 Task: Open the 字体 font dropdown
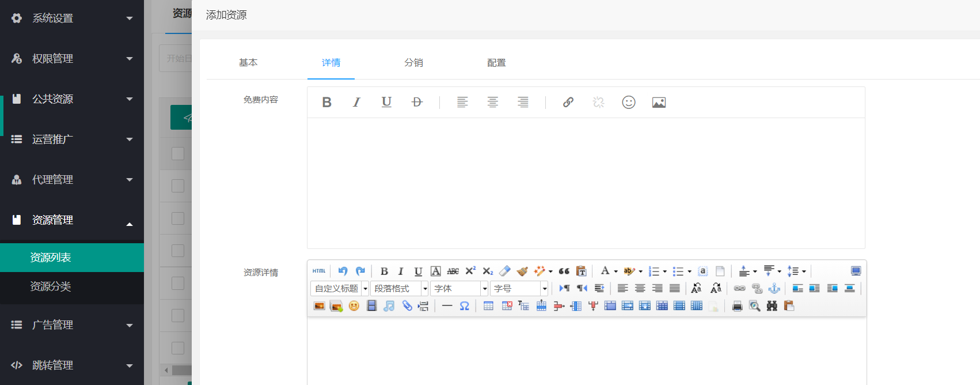coord(459,288)
